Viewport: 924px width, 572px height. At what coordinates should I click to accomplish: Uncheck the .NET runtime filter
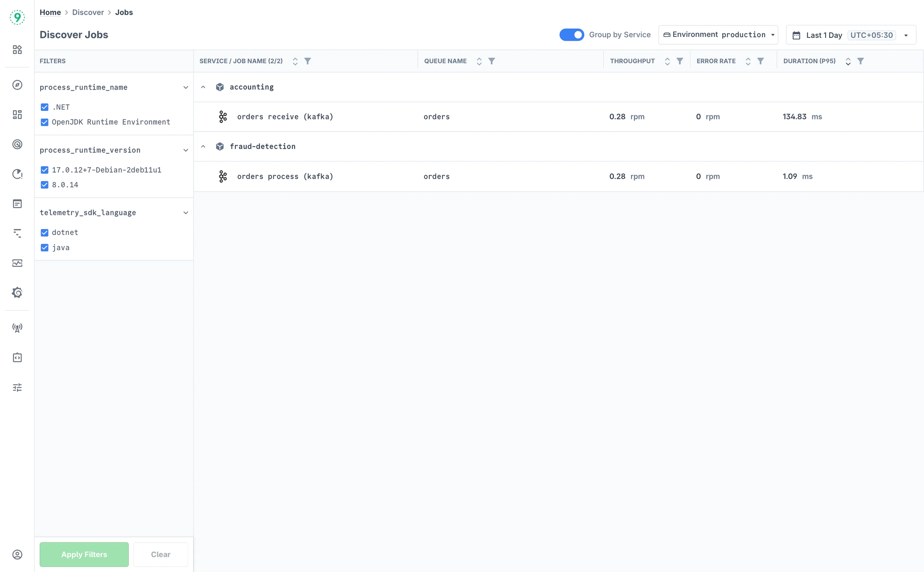tap(44, 107)
